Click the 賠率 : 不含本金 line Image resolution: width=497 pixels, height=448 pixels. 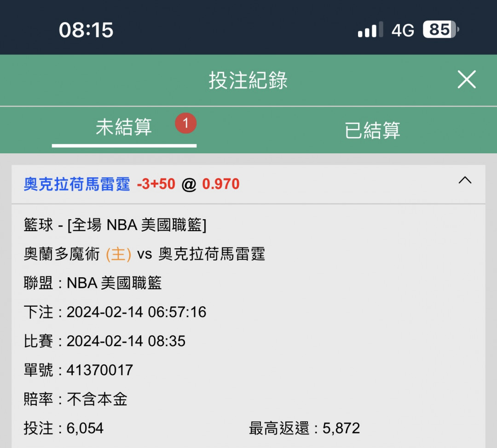coord(75,399)
